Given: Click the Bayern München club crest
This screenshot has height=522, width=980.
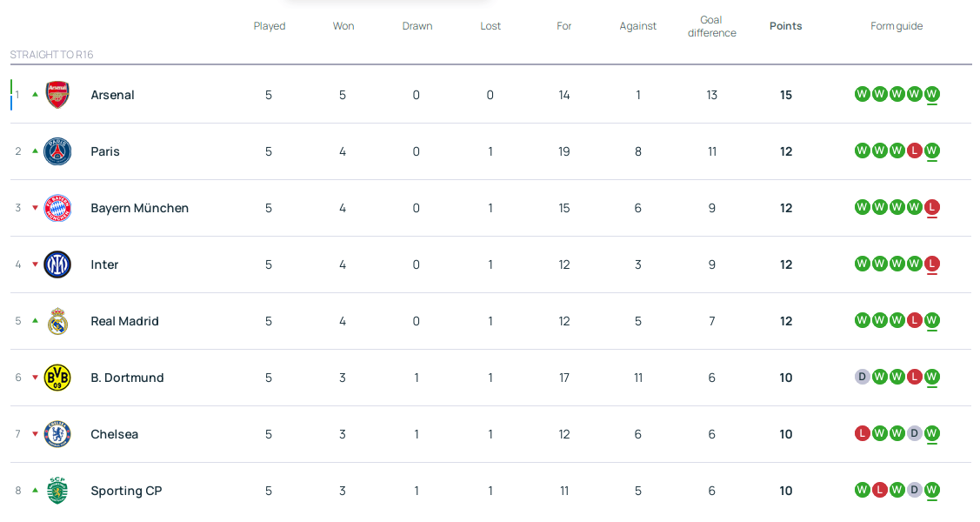Looking at the screenshot, I should tap(57, 208).
